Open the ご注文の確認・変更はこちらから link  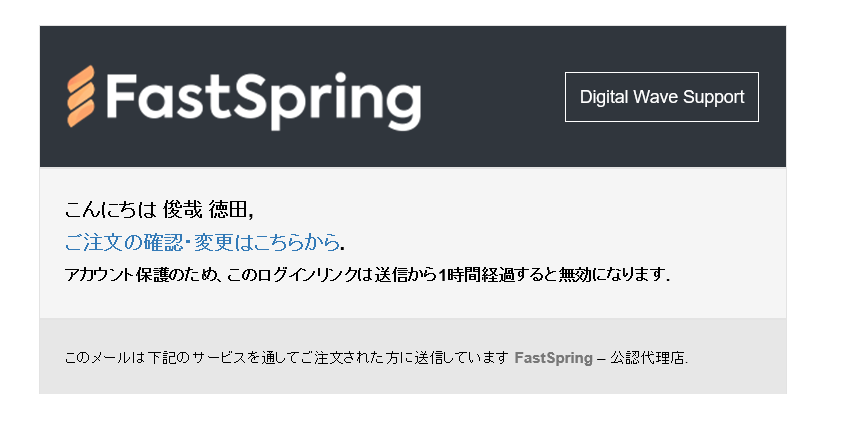click(201, 242)
